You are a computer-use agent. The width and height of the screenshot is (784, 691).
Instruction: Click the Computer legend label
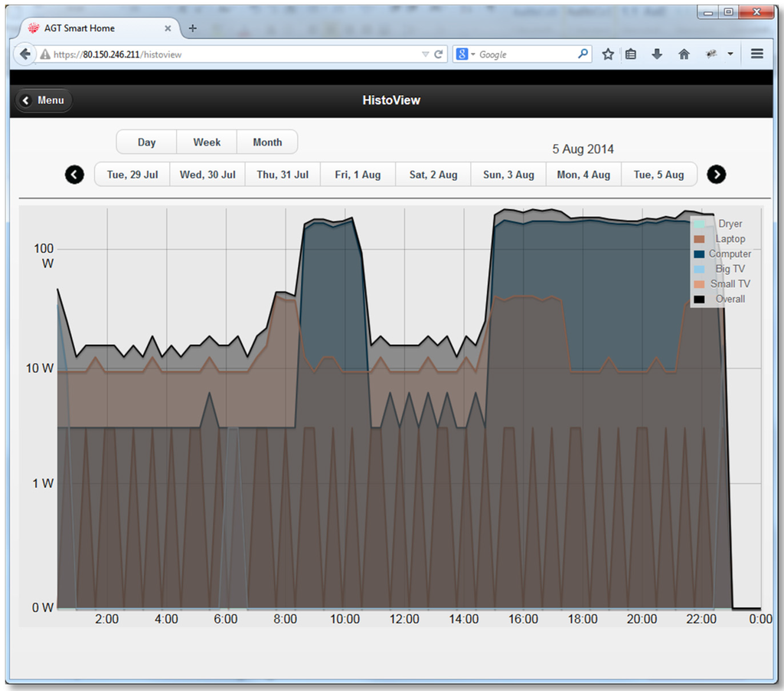click(x=730, y=254)
